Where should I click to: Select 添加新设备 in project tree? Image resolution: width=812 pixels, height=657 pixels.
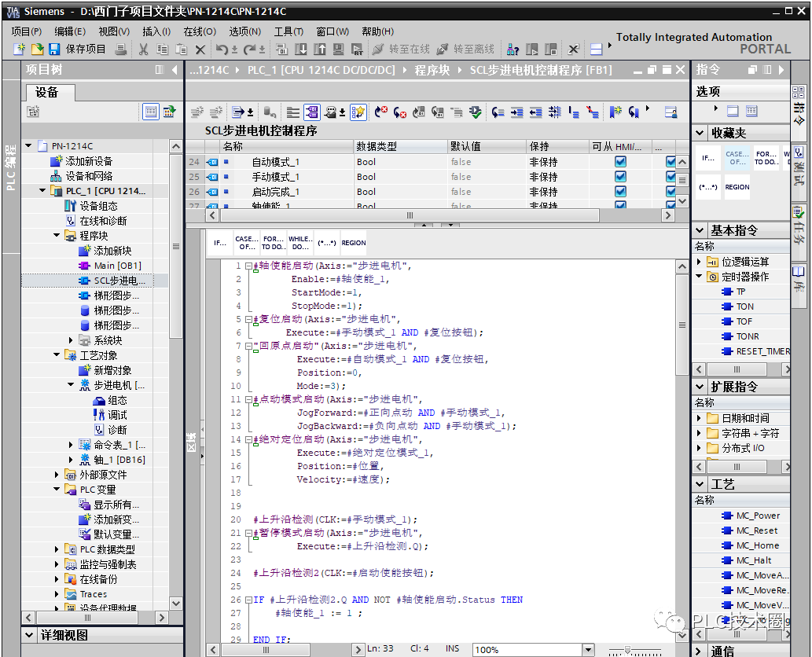(x=81, y=161)
